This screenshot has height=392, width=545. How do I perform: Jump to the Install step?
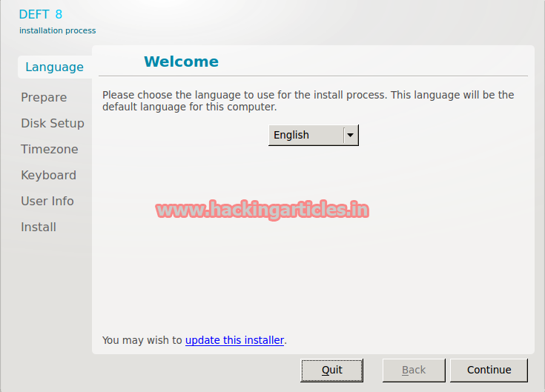[39, 227]
